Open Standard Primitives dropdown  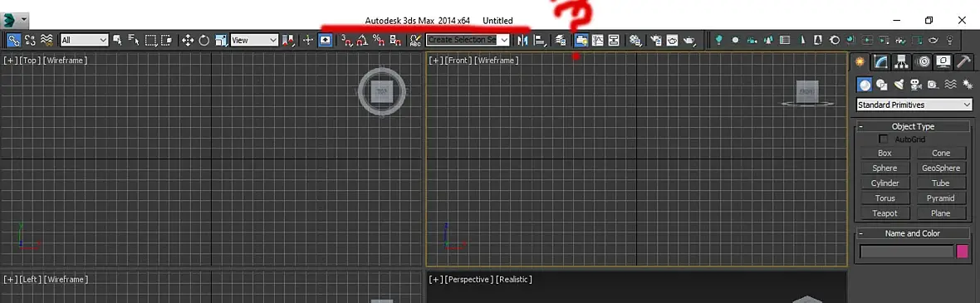[914, 105]
